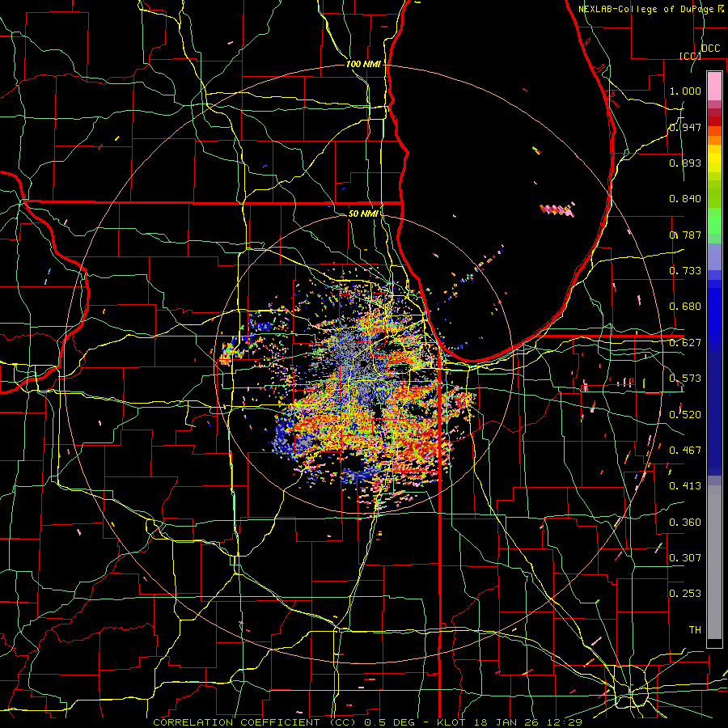This screenshot has width=728, height=728.
Task: Select the 0.467 scale value
Action: [x=685, y=451]
